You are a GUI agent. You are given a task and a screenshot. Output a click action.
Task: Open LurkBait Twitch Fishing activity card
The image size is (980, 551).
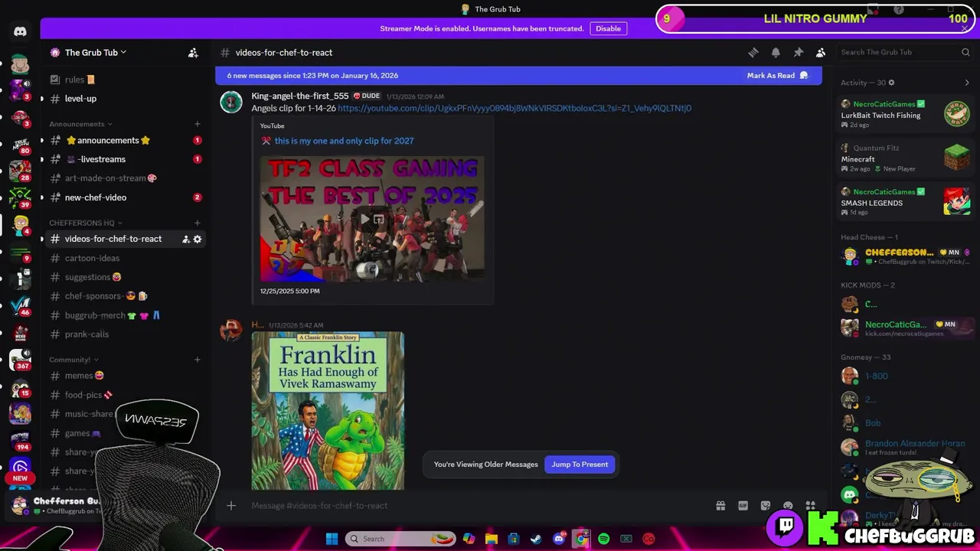click(906, 114)
